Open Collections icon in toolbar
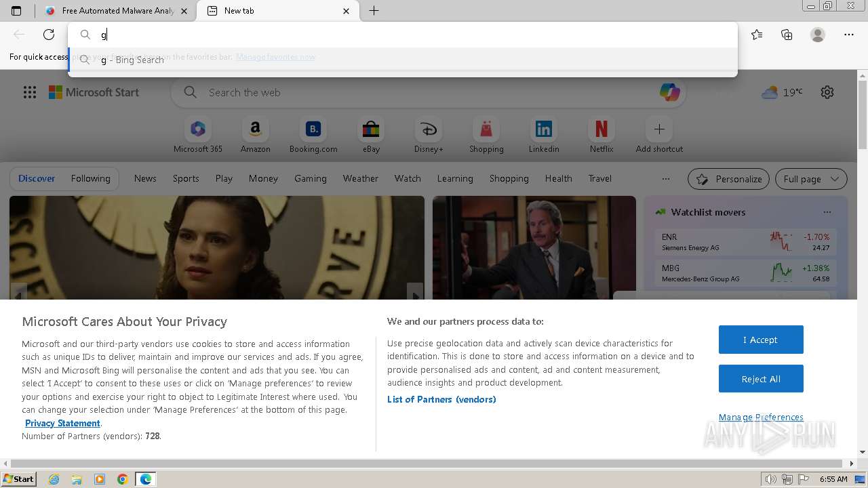Screen dimensions: 868x488 [x=787, y=35]
